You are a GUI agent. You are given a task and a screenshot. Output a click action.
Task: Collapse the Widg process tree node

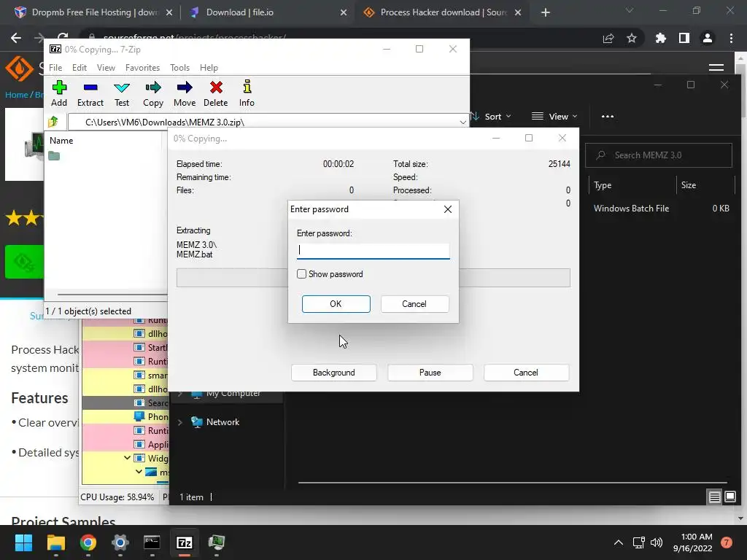[127, 458]
